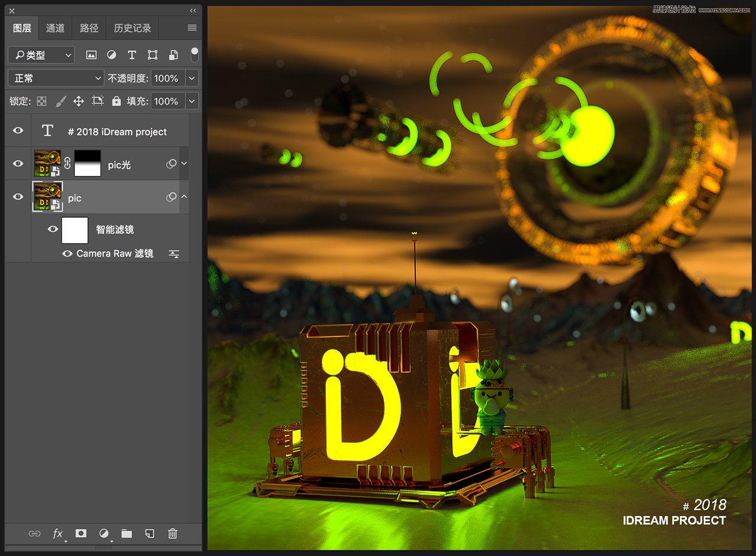Create a new layer
The image size is (756, 556).
pos(149,534)
